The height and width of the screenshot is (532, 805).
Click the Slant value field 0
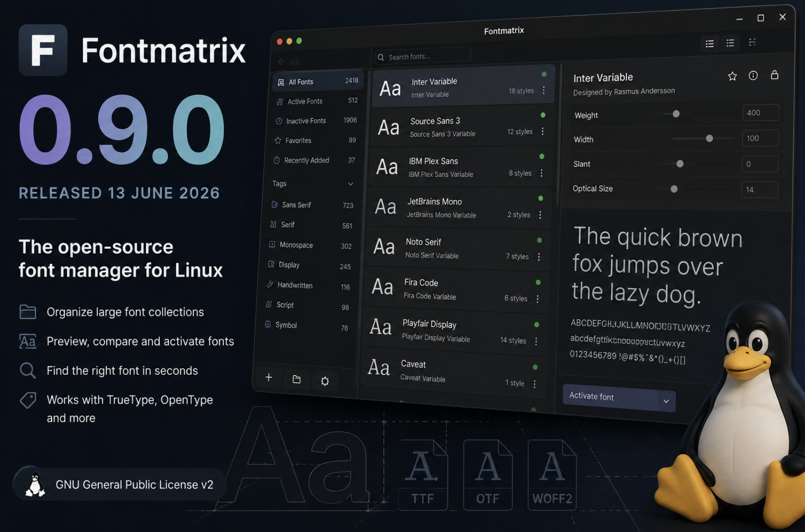click(759, 164)
